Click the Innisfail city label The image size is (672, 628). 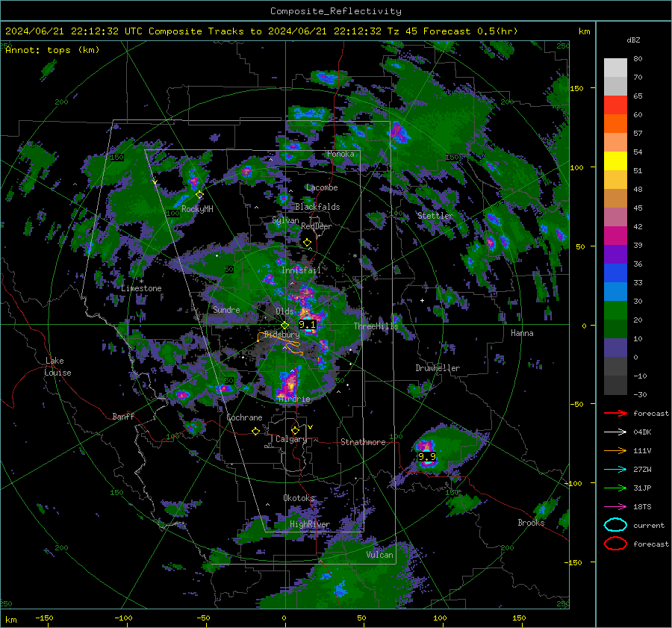301,270
